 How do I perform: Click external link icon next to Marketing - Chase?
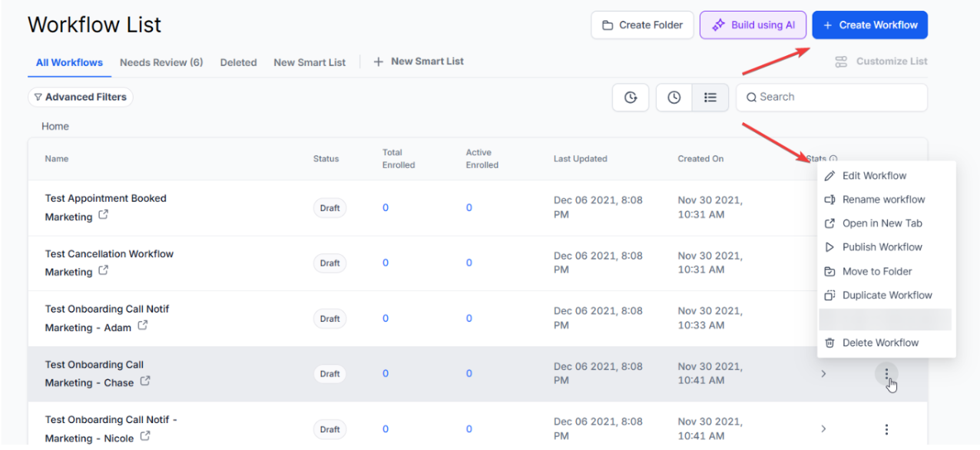tap(145, 382)
